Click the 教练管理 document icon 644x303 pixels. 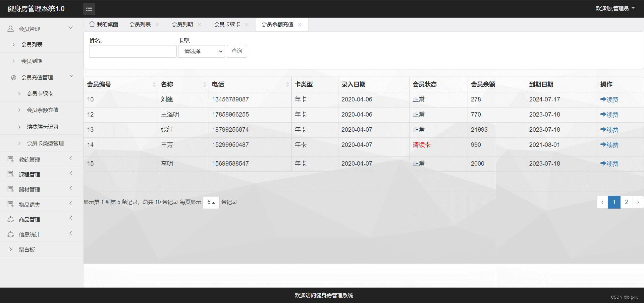[x=11, y=160]
